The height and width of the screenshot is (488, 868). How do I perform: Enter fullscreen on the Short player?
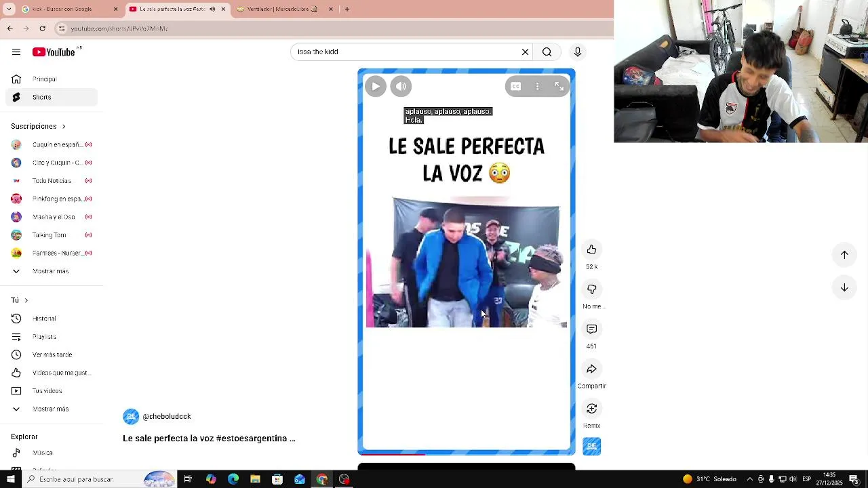tap(559, 86)
